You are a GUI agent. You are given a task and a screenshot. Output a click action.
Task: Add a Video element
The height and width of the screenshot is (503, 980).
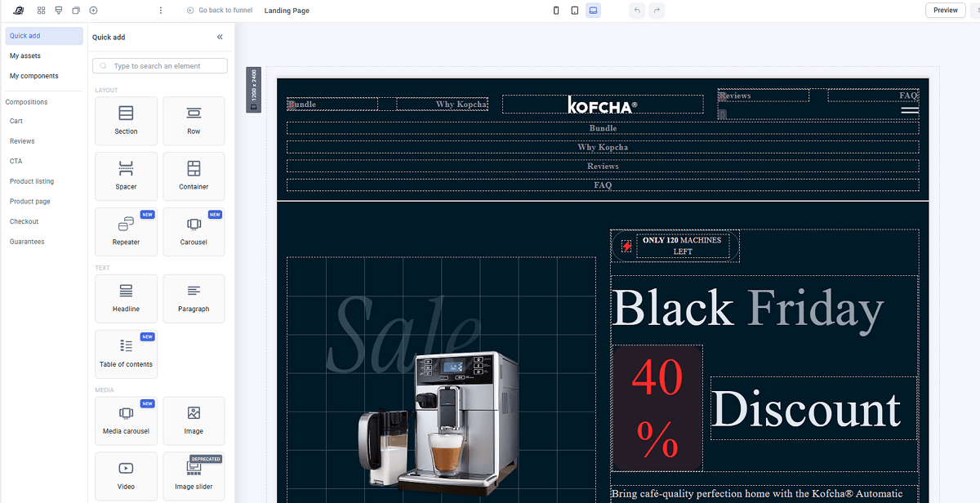click(x=126, y=477)
